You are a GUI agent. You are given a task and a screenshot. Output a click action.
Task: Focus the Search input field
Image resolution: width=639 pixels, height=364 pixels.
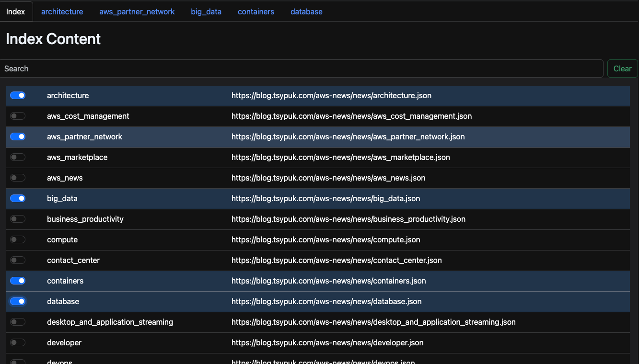302,68
